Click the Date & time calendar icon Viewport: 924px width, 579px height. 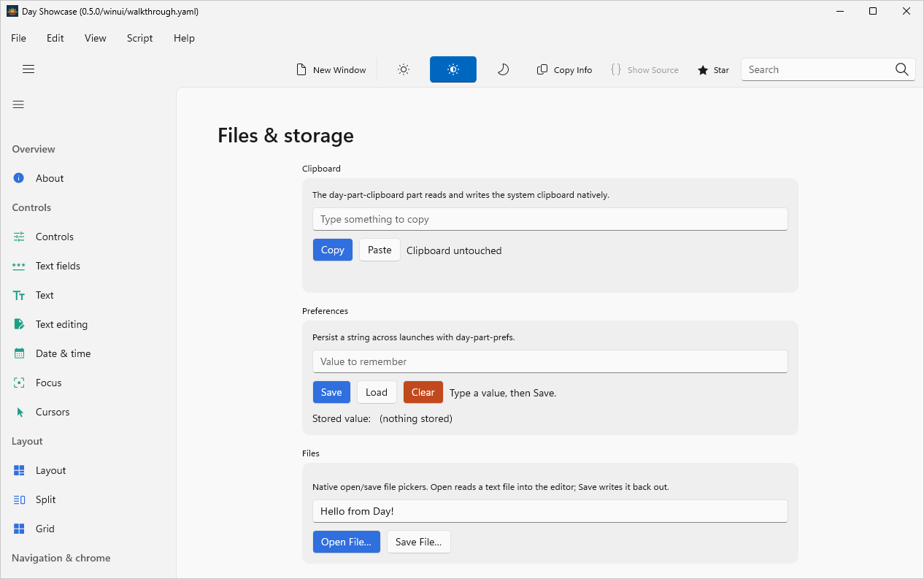(19, 353)
